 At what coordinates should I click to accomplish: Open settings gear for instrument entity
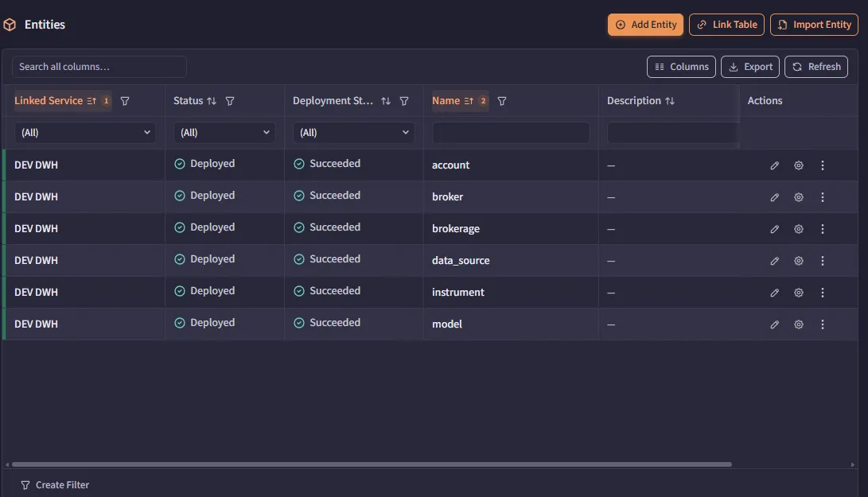pos(798,293)
